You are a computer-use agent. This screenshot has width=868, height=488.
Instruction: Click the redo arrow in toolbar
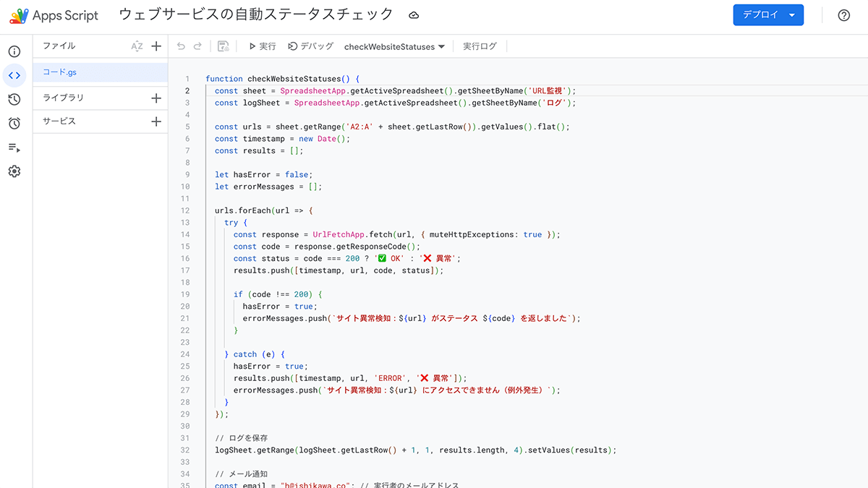pos(197,46)
